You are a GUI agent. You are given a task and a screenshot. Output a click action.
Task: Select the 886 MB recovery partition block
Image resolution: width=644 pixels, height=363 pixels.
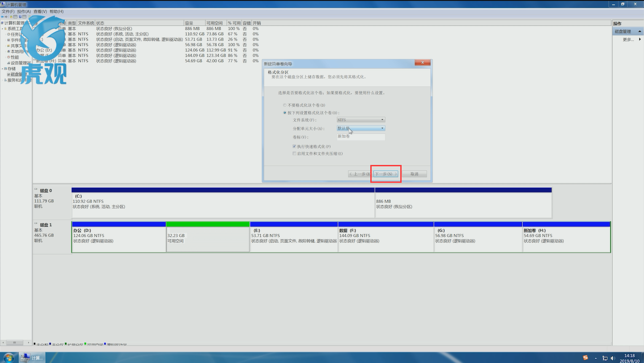463,203
